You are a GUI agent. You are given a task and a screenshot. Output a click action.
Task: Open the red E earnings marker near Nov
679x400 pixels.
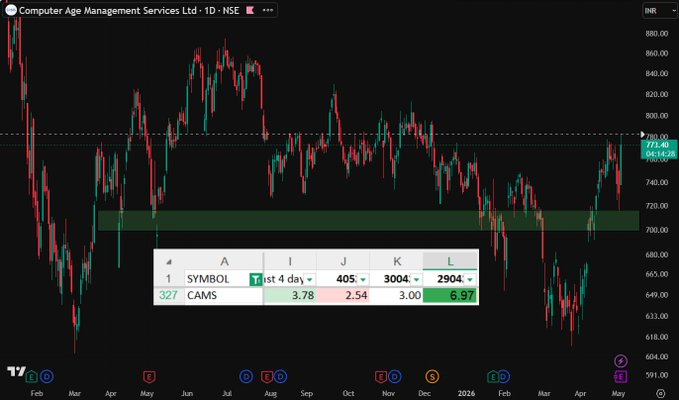[381, 377]
